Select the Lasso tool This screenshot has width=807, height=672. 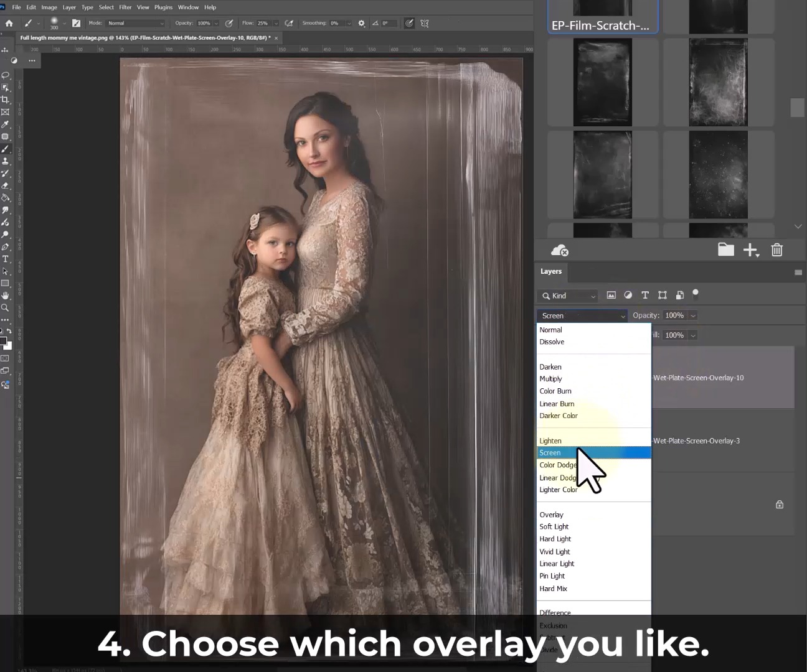pyautogui.click(x=6, y=75)
